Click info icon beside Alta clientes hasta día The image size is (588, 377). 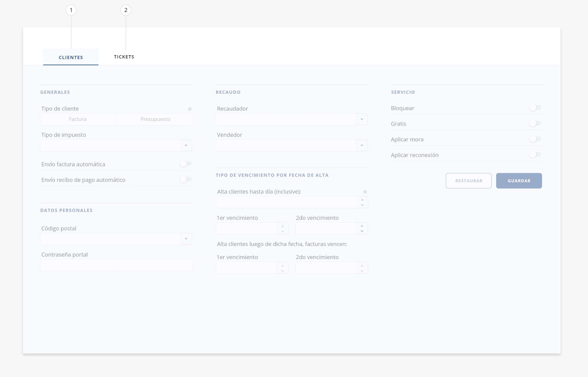365,192
